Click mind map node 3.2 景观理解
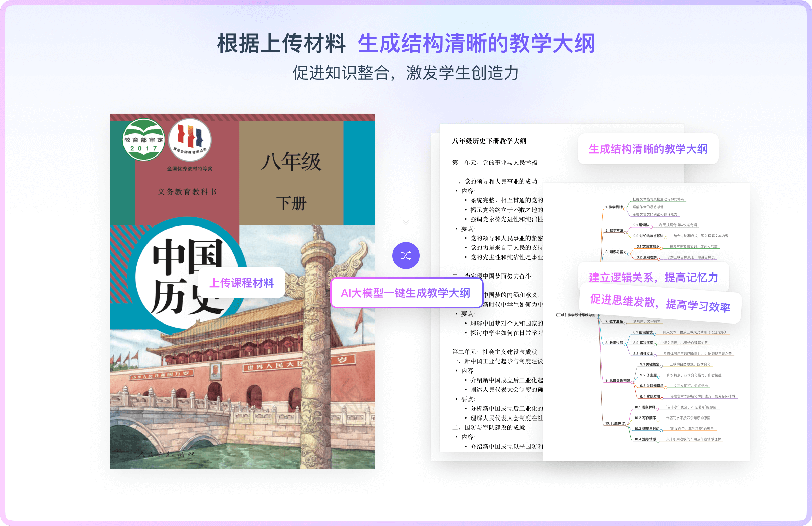The width and height of the screenshot is (812, 526). point(647,257)
